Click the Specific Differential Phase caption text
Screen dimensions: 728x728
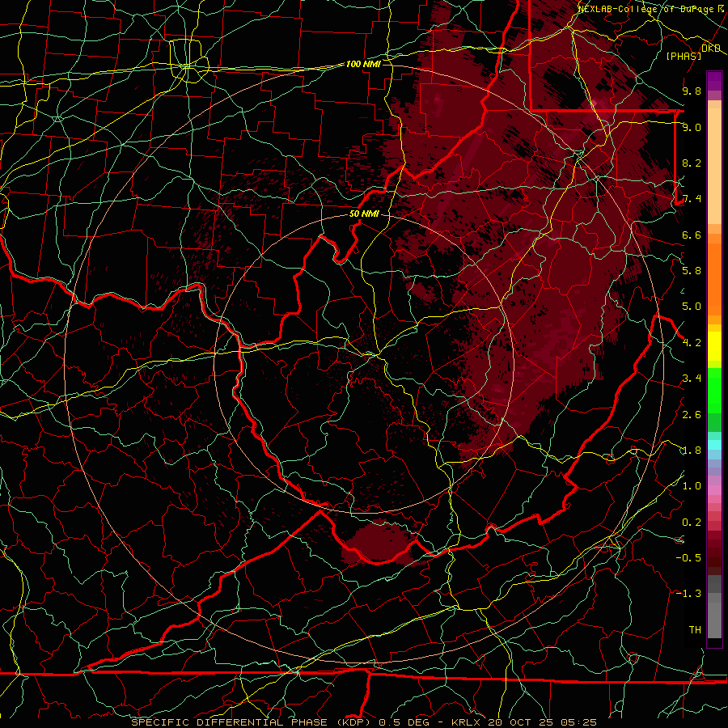tap(364, 722)
